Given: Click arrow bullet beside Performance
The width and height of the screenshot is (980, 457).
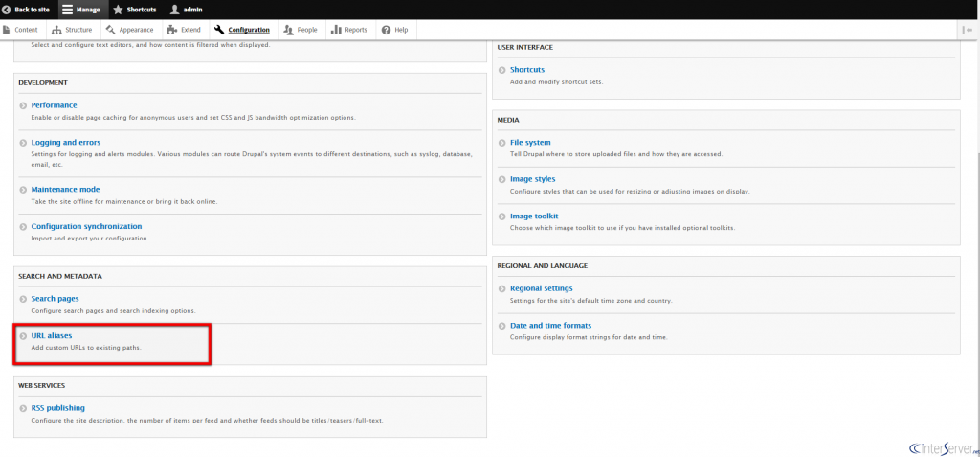Looking at the screenshot, I should [x=23, y=105].
